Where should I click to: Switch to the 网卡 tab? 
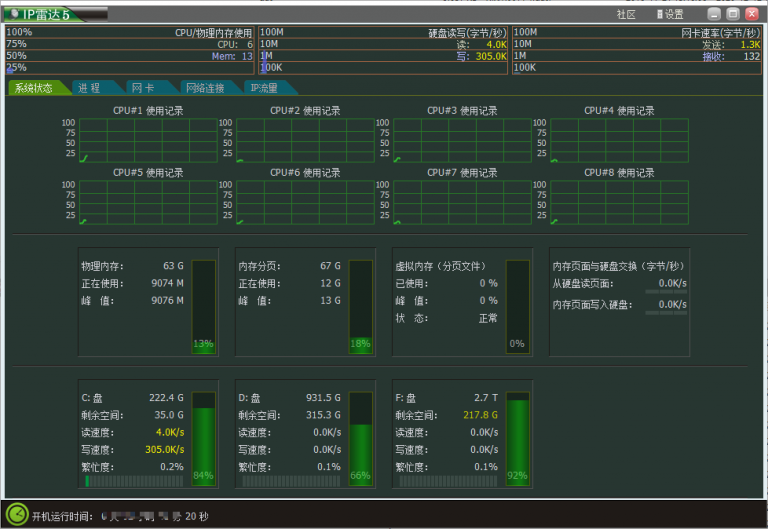tap(143, 88)
